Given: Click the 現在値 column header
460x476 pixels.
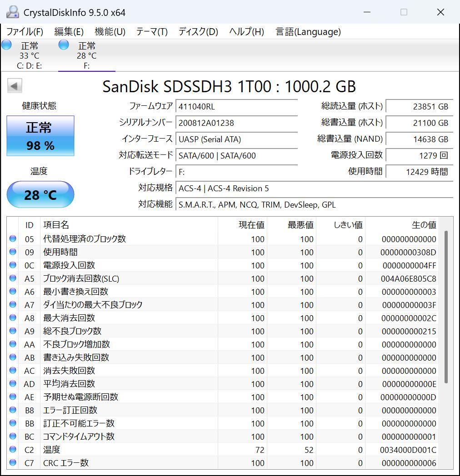Looking at the screenshot, I should tap(242, 225).
